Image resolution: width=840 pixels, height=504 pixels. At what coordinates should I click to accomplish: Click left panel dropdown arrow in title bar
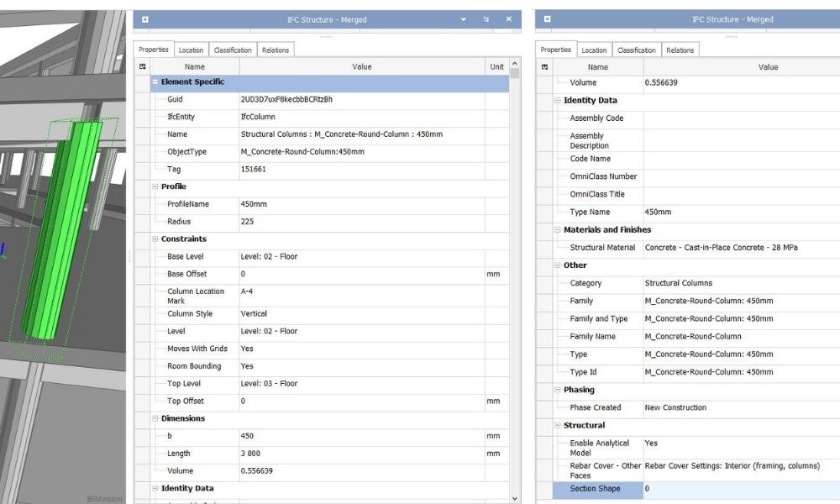(x=464, y=20)
